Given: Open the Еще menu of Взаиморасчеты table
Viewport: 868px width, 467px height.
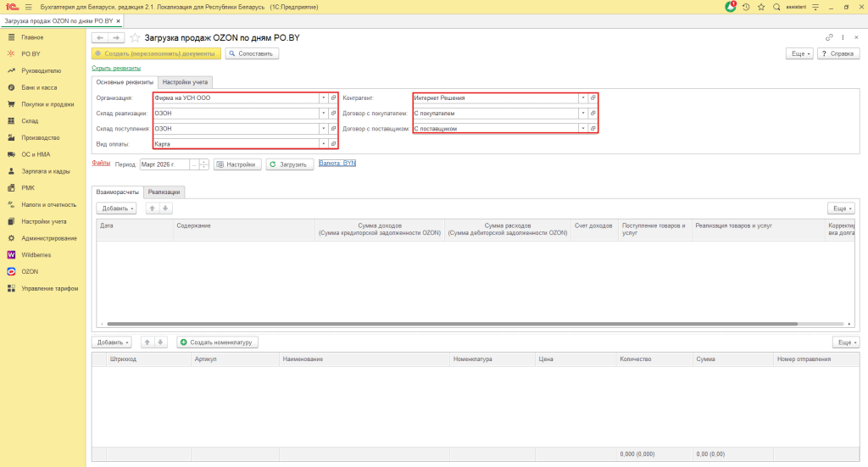Looking at the screenshot, I should coord(842,208).
